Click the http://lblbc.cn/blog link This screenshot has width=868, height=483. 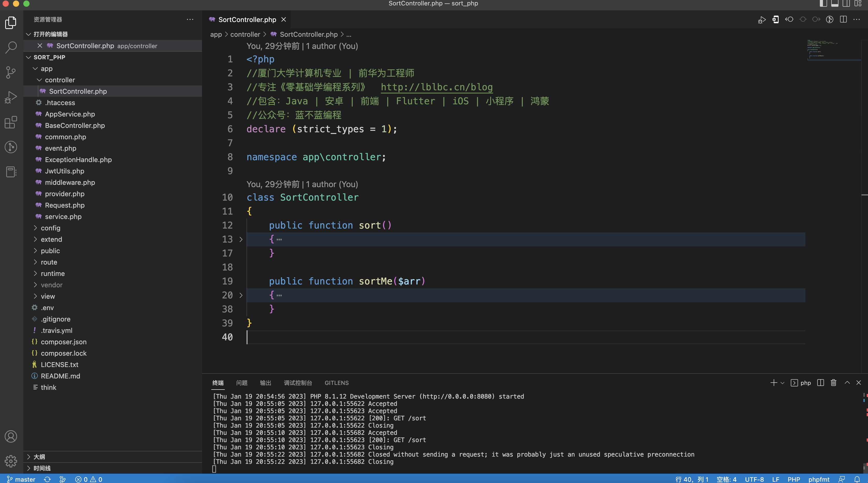437,87
